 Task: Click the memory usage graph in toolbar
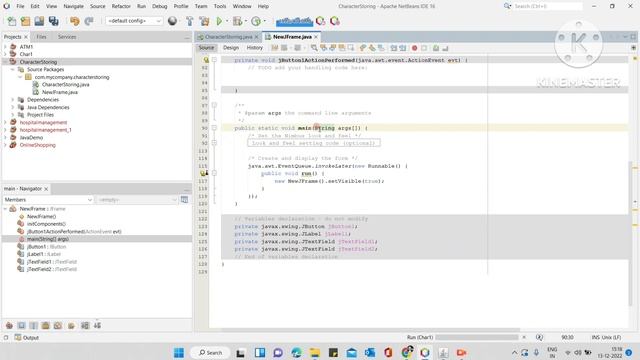(294, 21)
